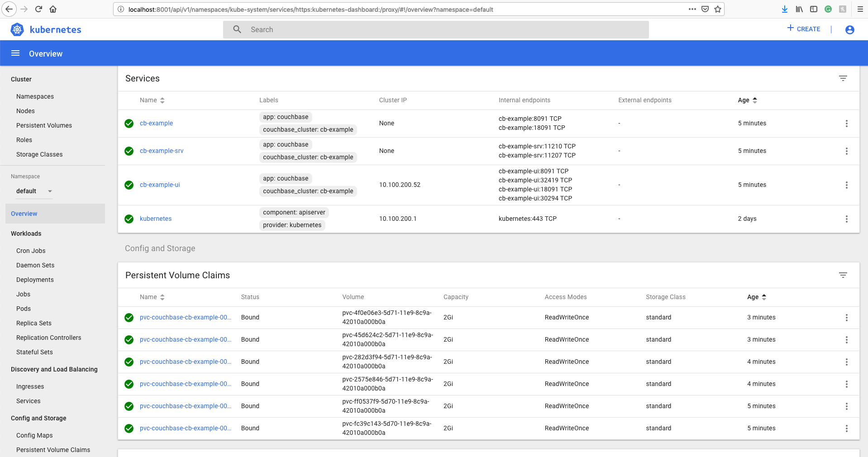Image resolution: width=868 pixels, height=457 pixels.
Task: Select Pods in the Workloads sidebar
Action: pos(23,309)
